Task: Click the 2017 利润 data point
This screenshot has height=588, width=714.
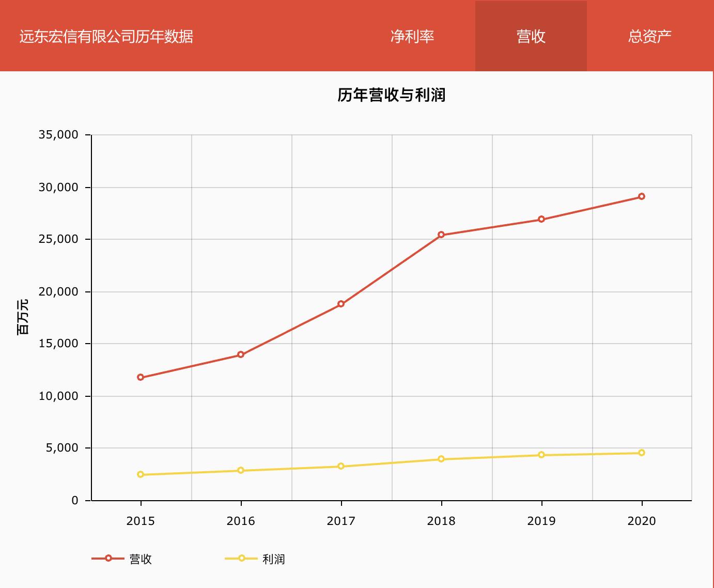Action: (341, 466)
